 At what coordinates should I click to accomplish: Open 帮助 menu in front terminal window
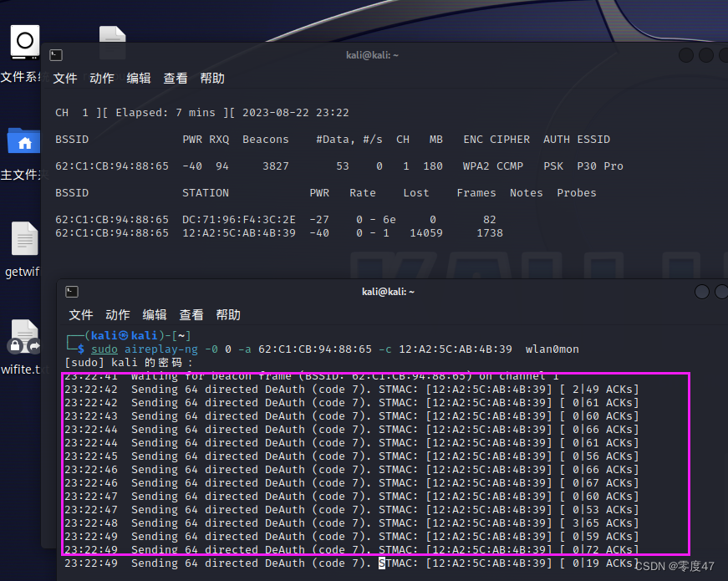[x=228, y=315]
